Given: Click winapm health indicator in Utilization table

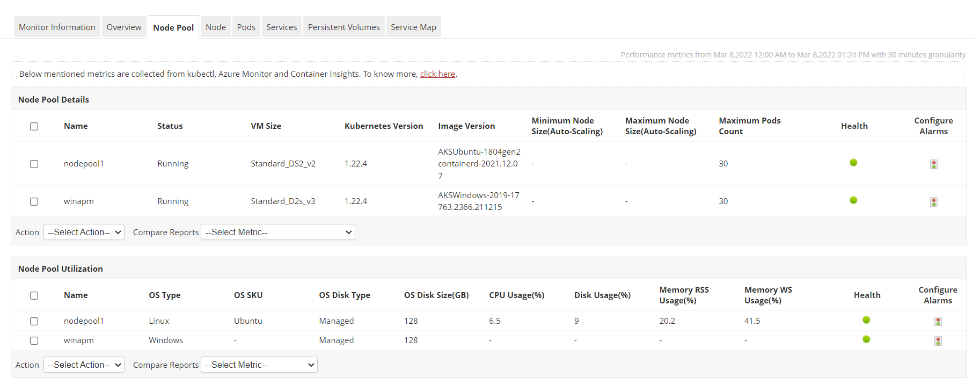Looking at the screenshot, I should 866,339.
